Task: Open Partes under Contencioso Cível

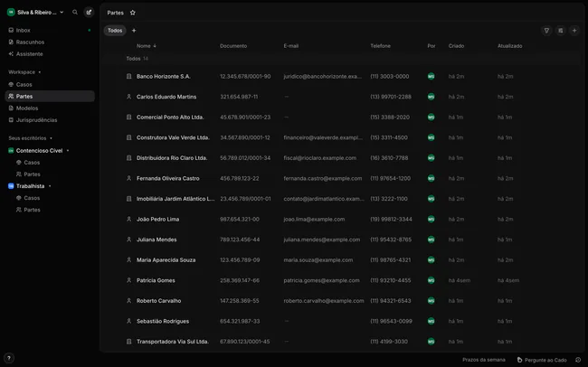Action: 33,174
